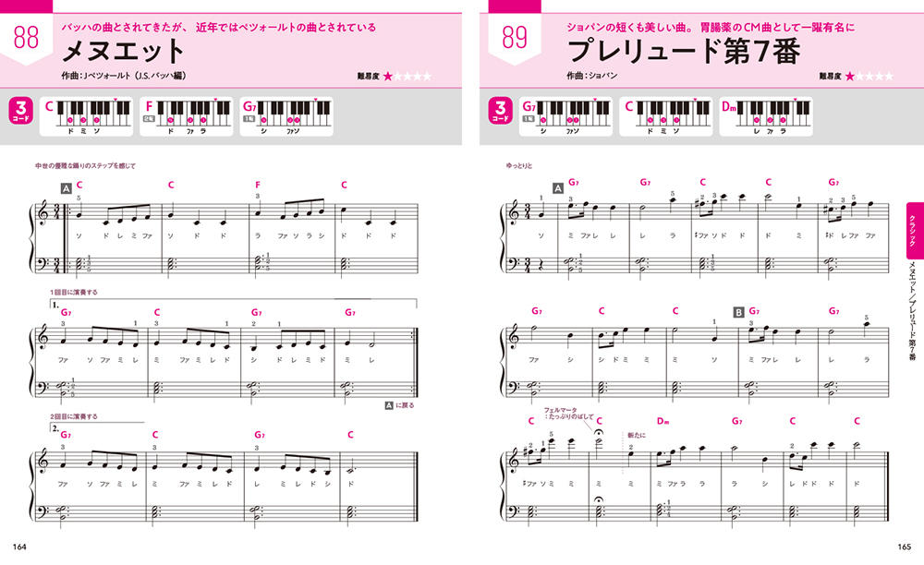The width and height of the screenshot is (924, 565).
Task: Select the F chord keyboard diagram
Action: click(x=187, y=117)
